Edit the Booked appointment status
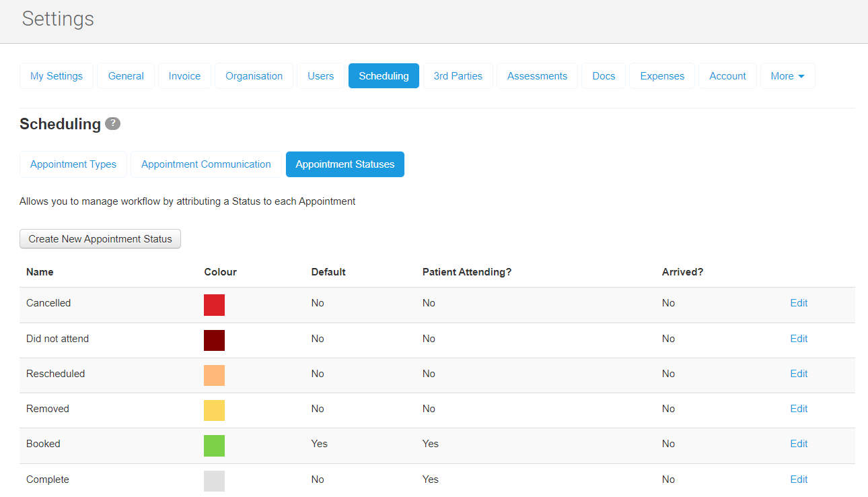 [x=799, y=444]
